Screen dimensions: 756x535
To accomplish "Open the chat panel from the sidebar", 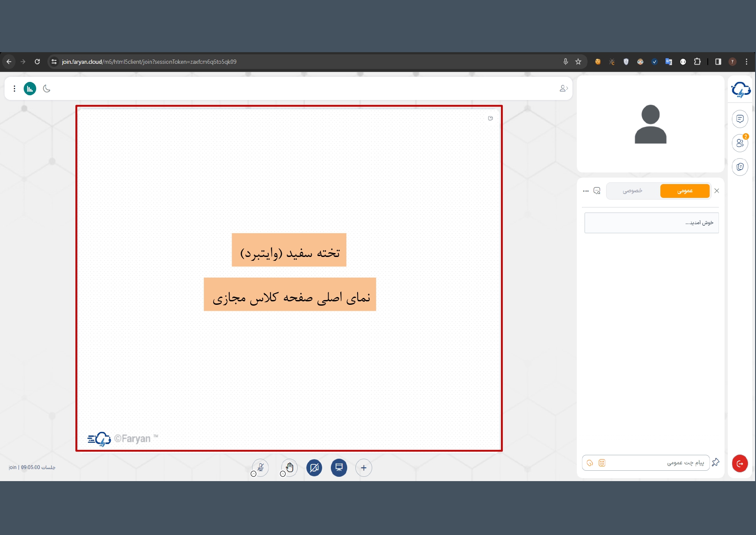I will click(x=740, y=119).
